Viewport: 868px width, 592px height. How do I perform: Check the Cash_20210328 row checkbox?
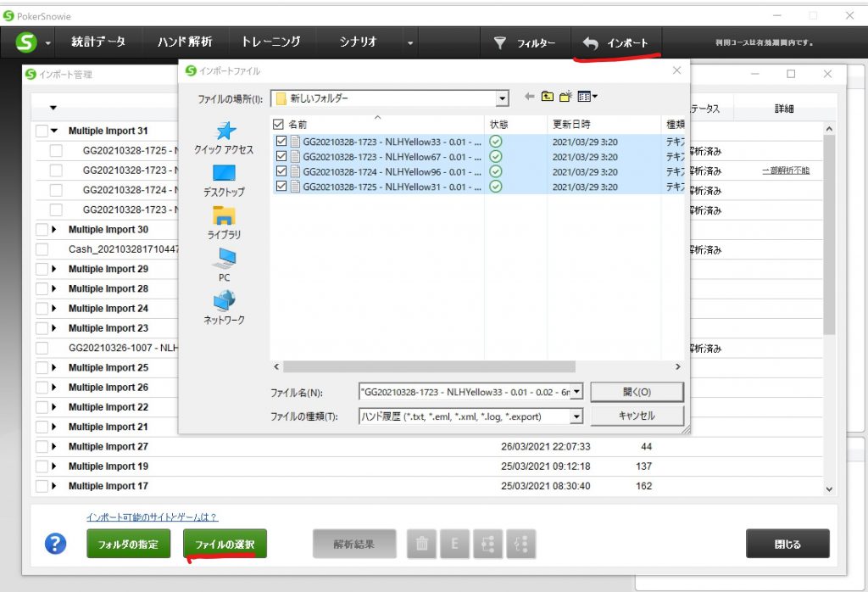tap(42, 249)
